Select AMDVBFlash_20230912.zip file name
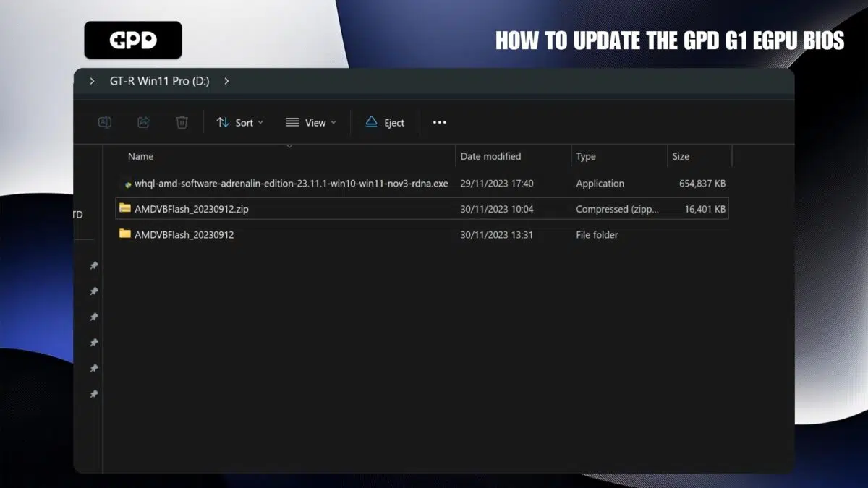Viewport: 868px width, 488px height. (x=192, y=209)
